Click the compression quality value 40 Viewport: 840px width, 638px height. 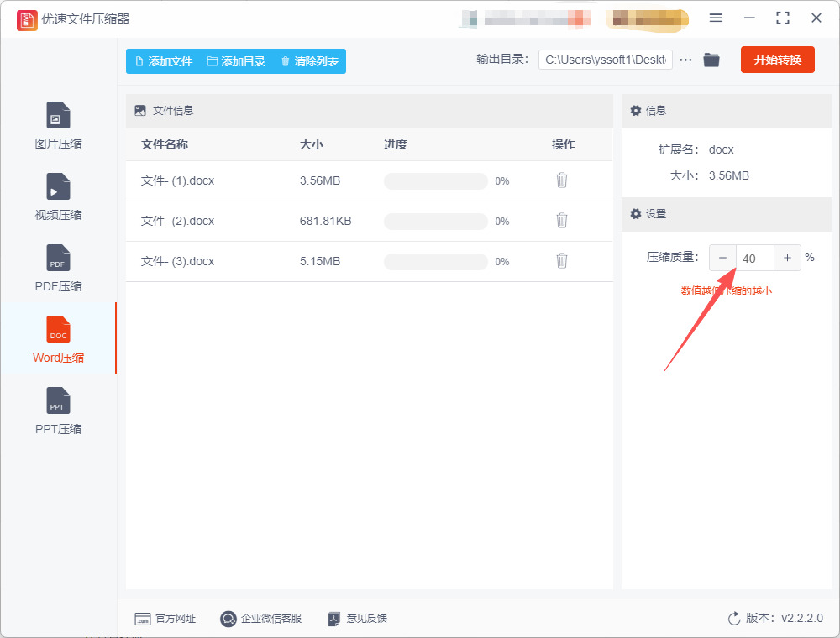pos(755,258)
